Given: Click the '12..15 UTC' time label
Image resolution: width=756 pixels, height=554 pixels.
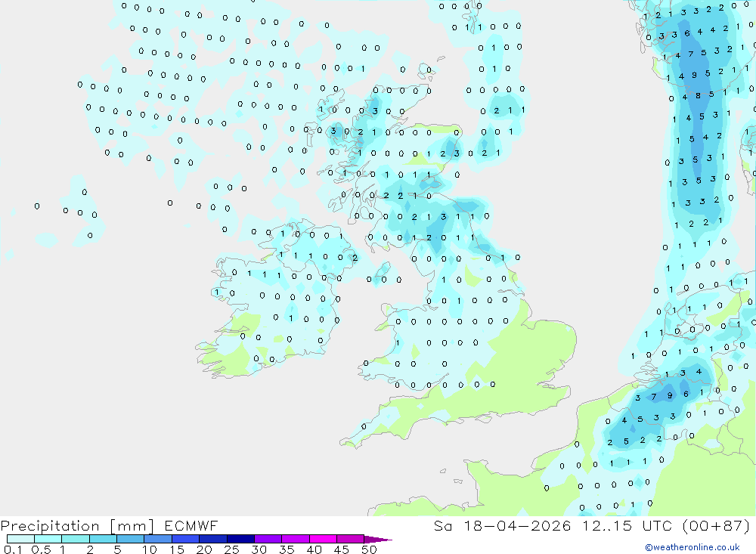Looking at the screenshot, I should (627, 525).
